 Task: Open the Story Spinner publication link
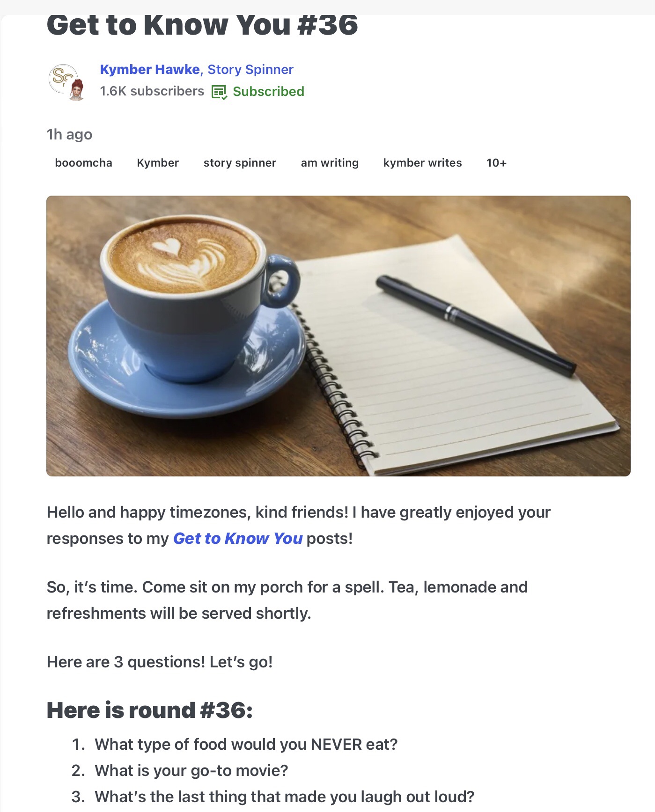pyautogui.click(x=250, y=69)
